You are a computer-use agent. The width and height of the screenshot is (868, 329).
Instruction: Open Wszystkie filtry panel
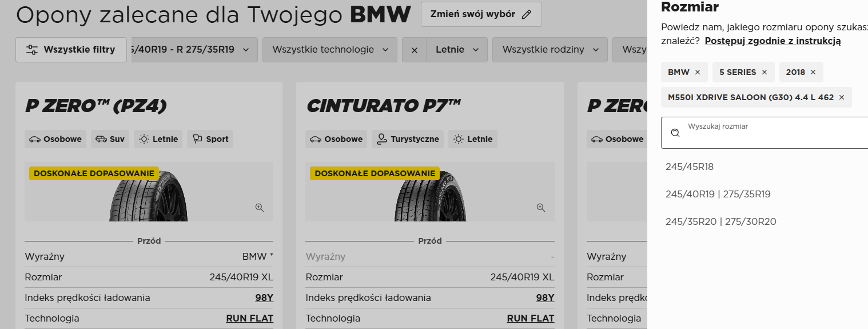[x=71, y=50]
